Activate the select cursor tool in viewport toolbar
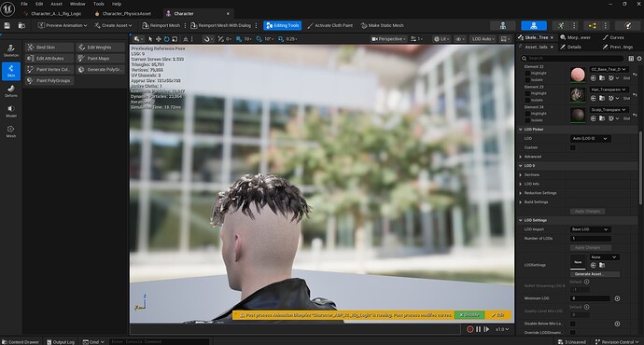This screenshot has width=644, height=345. [x=150, y=39]
